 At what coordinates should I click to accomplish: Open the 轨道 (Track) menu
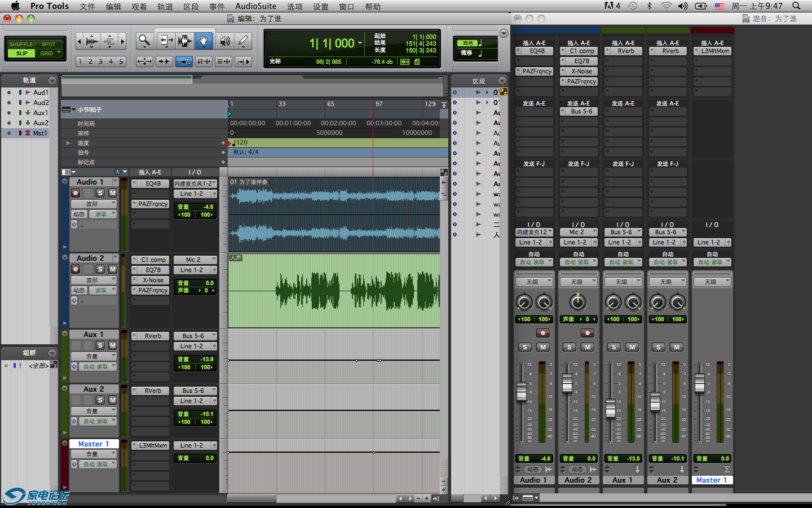coord(165,6)
